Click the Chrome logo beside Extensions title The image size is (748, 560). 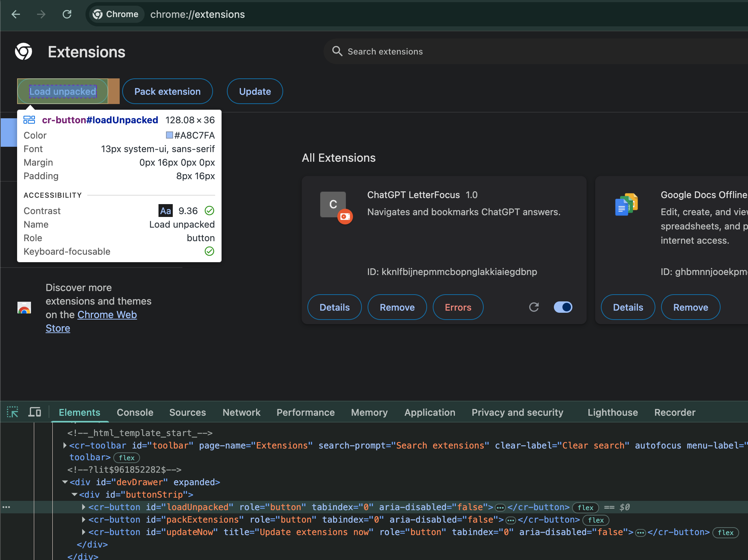click(x=24, y=52)
